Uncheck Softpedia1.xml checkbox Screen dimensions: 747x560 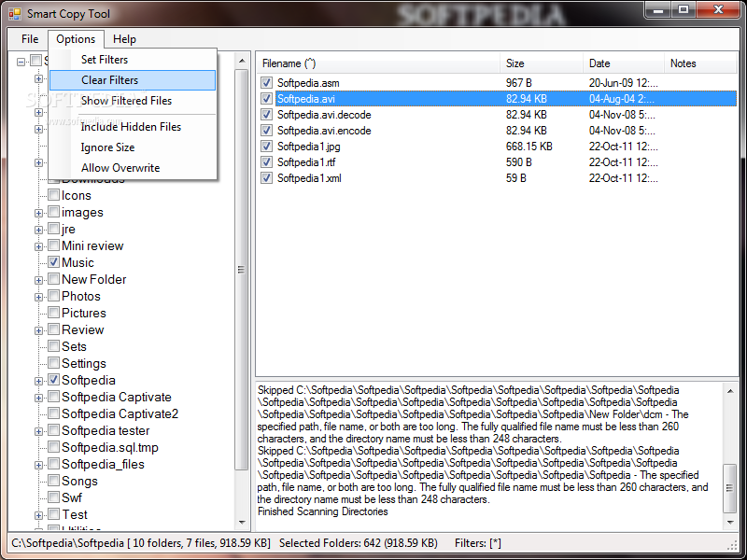[x=266, y=178]
